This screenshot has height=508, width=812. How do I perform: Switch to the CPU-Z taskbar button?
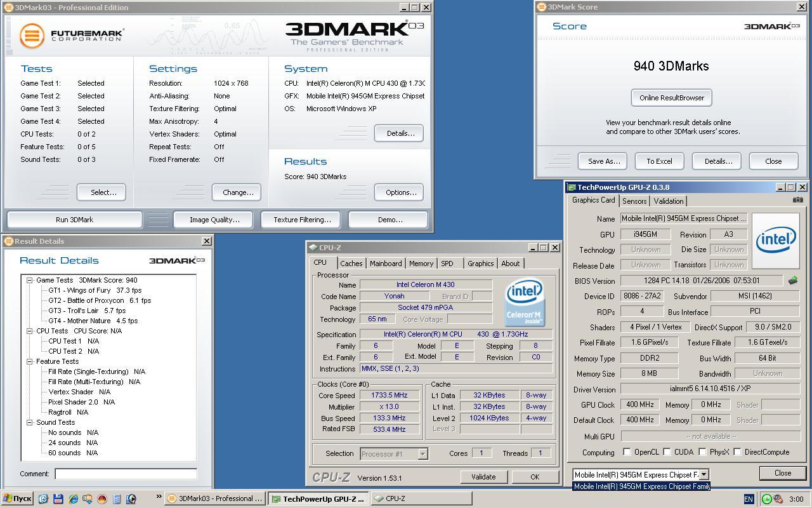click(x=422, y=499)
